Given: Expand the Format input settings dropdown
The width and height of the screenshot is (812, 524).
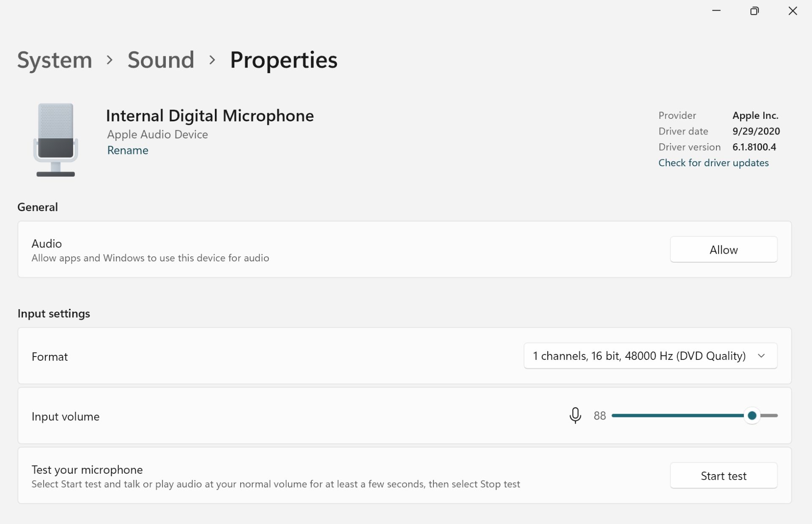Looking at the screenshot, I should (x=763, y=355).
